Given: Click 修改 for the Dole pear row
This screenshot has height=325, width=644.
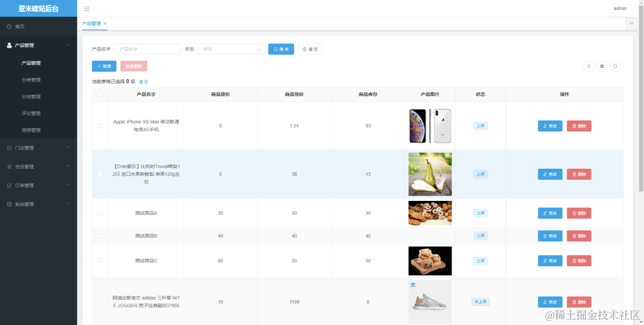Looking at the screenshot, I should click(x=550, y=174).
